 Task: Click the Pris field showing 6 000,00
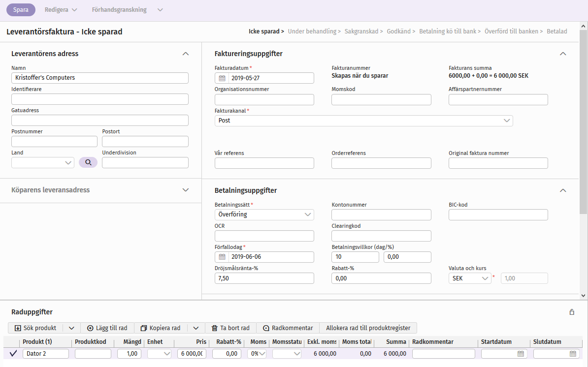click(x=192, y=354)
